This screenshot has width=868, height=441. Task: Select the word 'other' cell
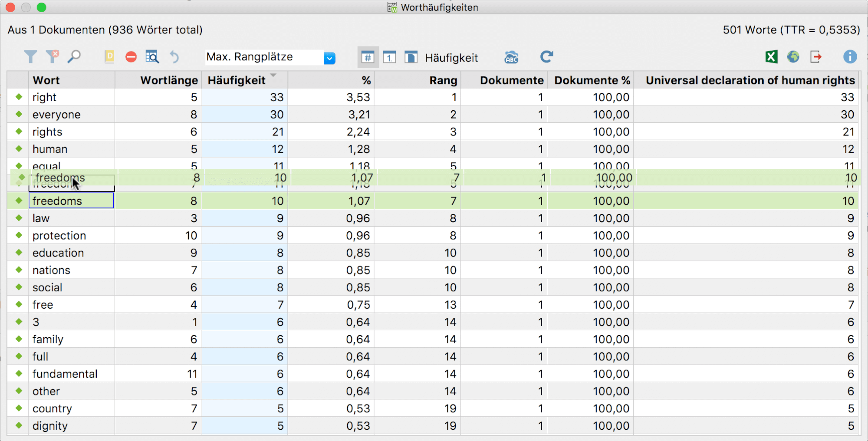pyautogui.click(x=72, y=391)
